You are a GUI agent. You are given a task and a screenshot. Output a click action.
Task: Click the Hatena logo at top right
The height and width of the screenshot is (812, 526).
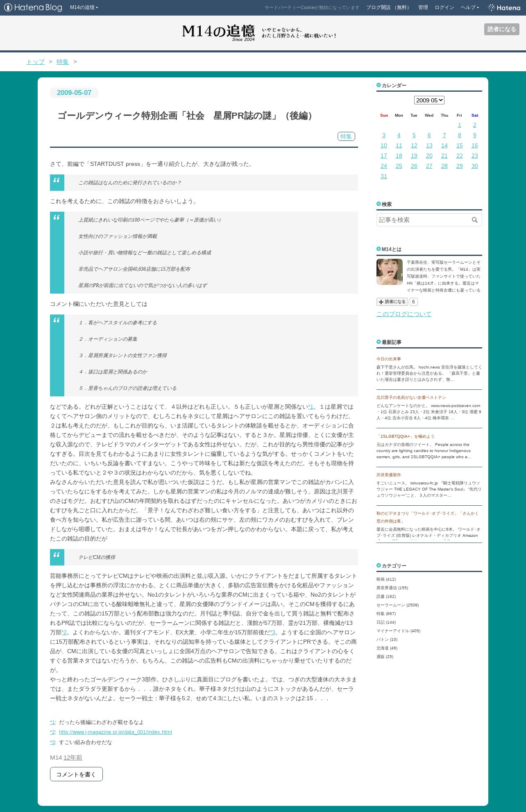pyautogui.click(x=504, y=7)
